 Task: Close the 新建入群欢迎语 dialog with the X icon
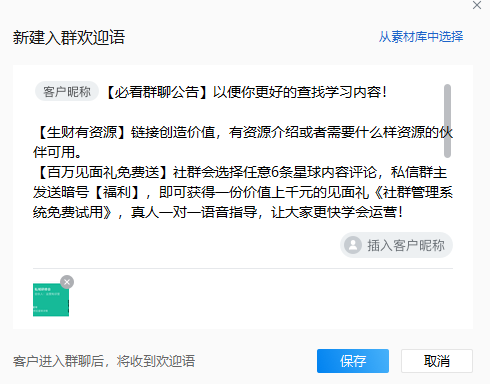click(x=477, y=5)
